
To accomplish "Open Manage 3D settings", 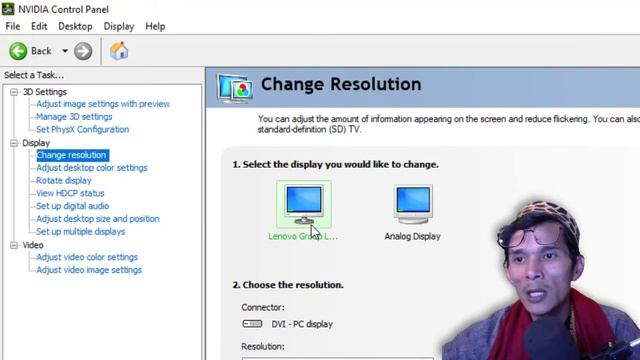I will [x=74, y=117].
